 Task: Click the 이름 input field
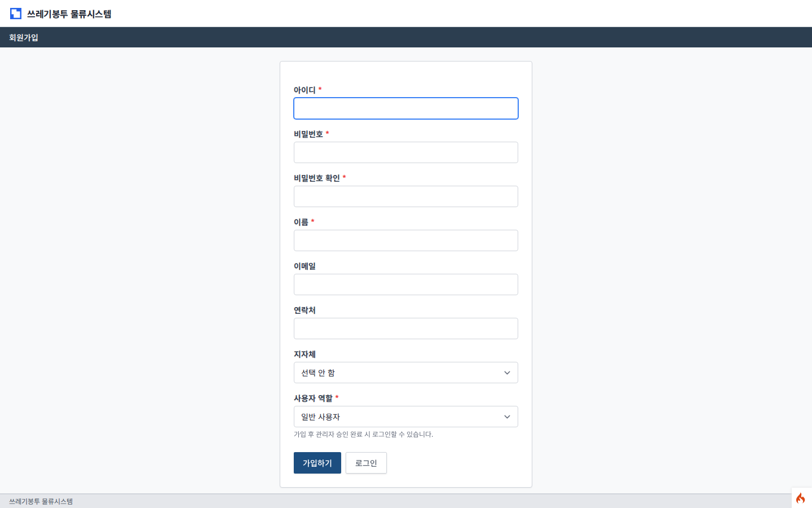click(405, 240)
